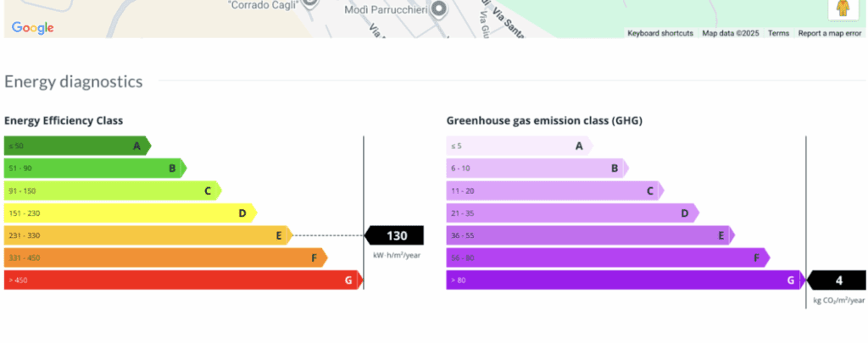Click the yellow energy class D bar
The image size is (868, 343).
click(129, 213)
